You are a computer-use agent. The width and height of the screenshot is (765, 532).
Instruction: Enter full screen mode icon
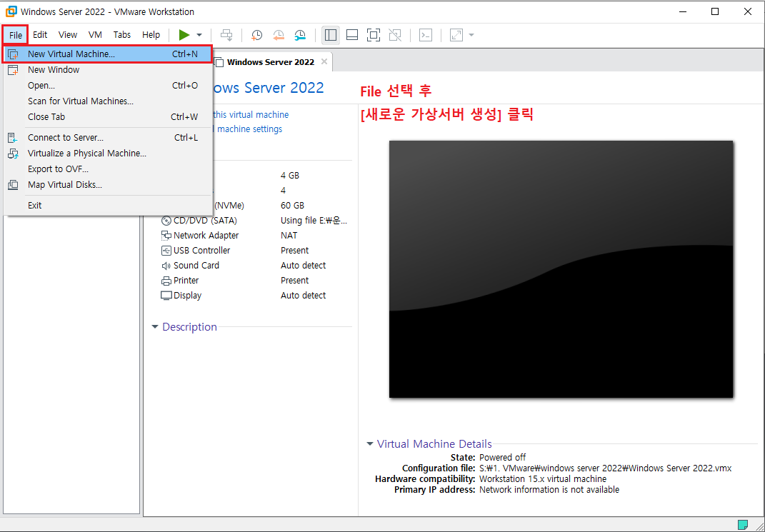374,35
